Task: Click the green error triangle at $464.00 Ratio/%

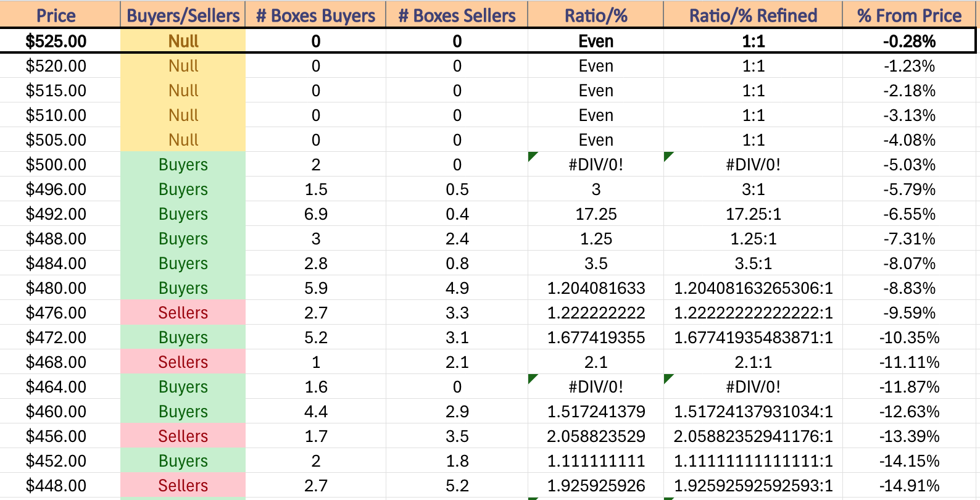Action: [x=533, y=378]
